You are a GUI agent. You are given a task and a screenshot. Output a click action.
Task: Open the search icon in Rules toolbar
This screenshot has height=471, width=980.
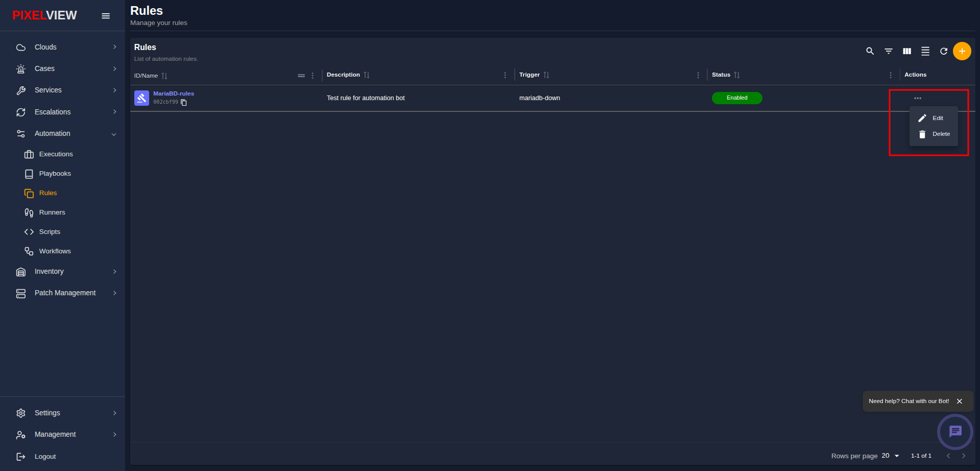(x=870, y=51)
